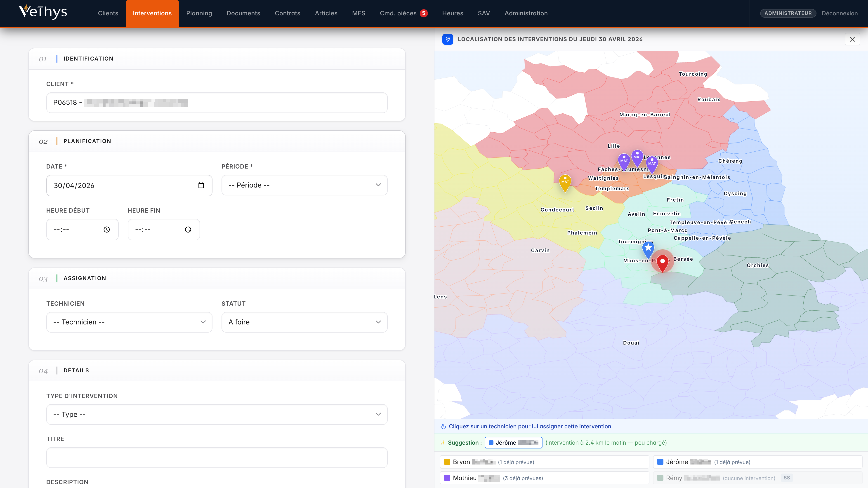Click the blue star marker near Tourmignies
868x488 pixels.
pyautogui.click(x=648, y=250)
